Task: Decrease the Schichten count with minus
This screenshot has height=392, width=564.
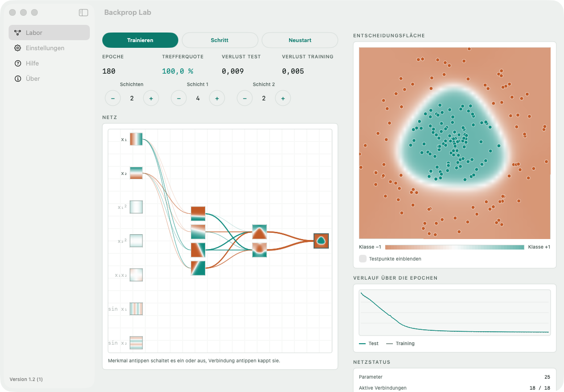Action: click(113, 98)
